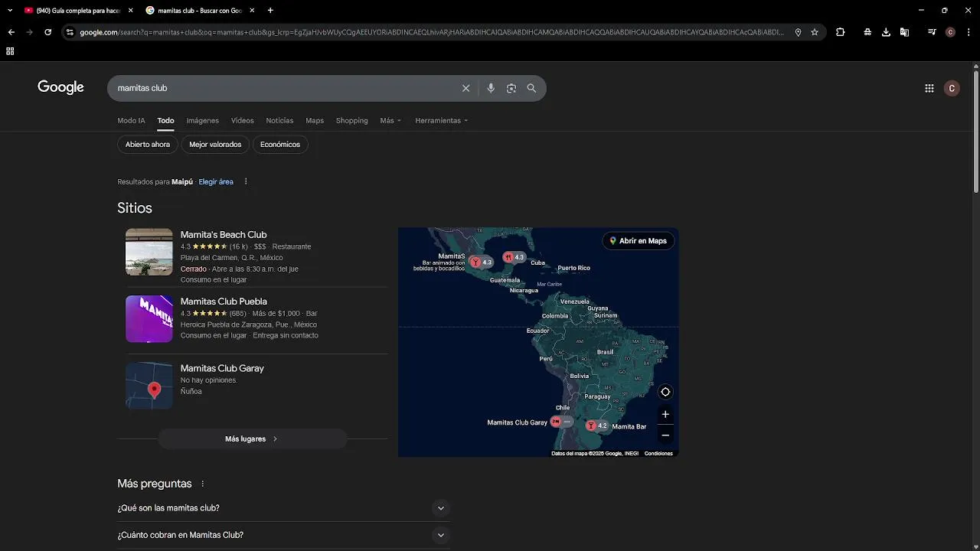980x551 pixels.
Task: Open the browser extensions puzzle icon
Action: (841, 32)
